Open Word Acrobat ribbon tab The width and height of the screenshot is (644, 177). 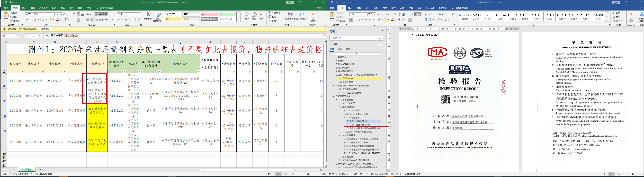[x=430, y=8]
